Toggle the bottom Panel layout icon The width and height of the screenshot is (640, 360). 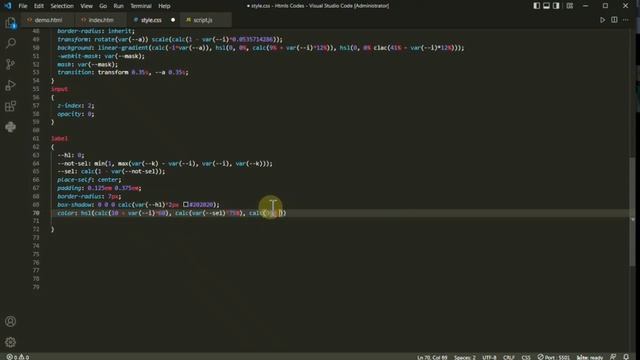click(547, 6)
